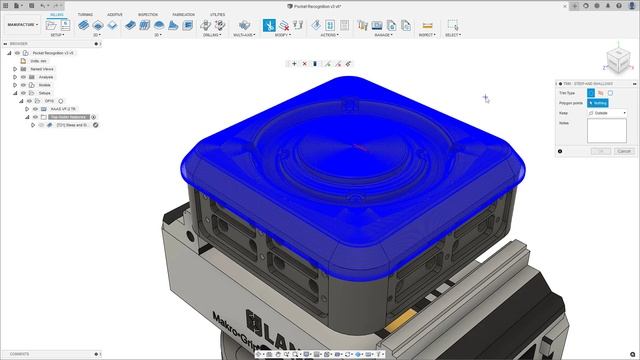Image resolution: width=640 pixels, height=360 pixels.
Task: Switch to the Turning tab
Action: pyautogui.click(x=85, y=14)
